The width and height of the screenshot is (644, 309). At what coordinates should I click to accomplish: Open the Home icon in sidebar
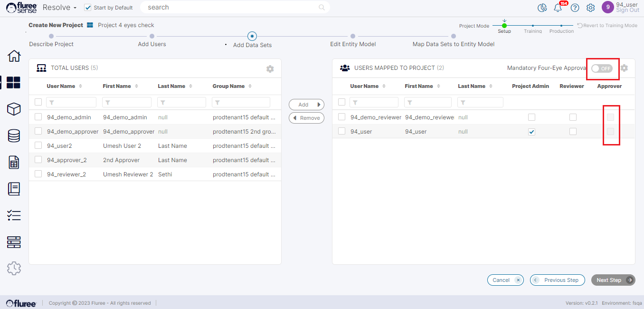(x=14, y=56)
